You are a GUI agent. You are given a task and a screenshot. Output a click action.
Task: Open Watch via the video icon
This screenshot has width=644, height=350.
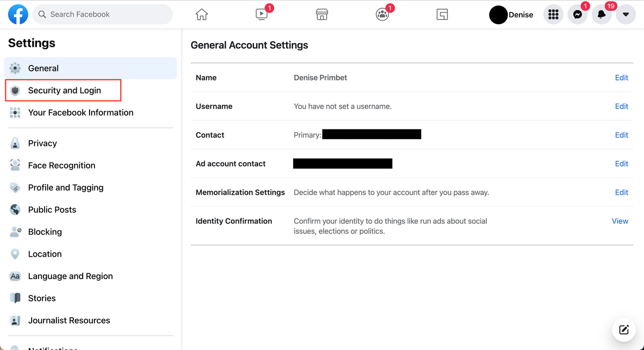point(260,14)
